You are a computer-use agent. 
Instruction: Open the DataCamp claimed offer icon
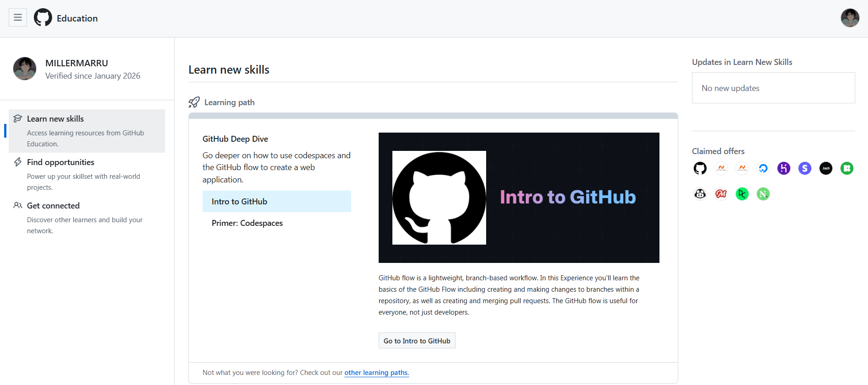[742, 194]
